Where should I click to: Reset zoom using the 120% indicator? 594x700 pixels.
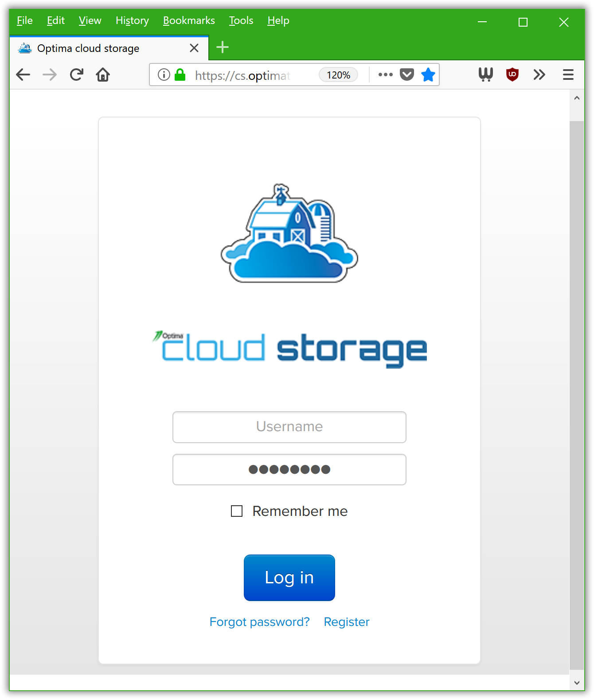click(338, 75)
